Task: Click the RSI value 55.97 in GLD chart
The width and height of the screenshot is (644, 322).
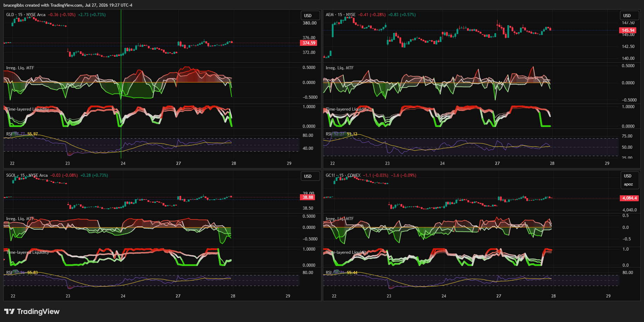Action: point(33,134)
